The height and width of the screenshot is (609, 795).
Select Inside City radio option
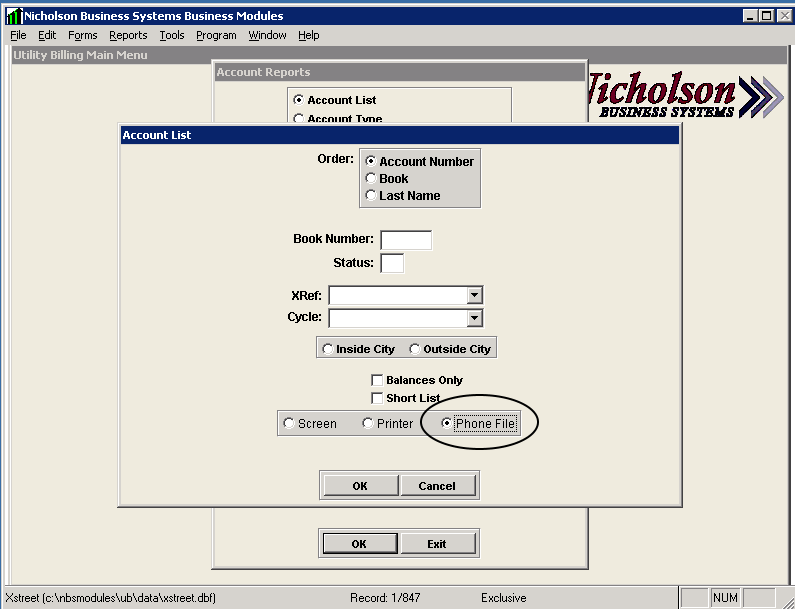coord(328,349)
